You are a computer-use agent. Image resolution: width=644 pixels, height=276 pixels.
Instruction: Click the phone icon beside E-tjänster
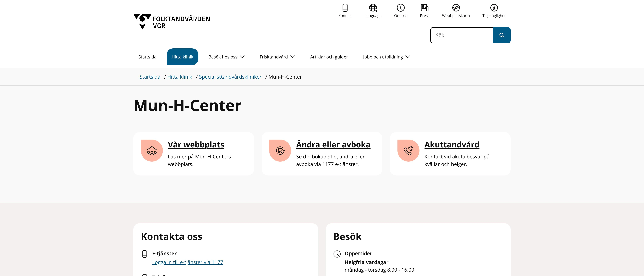[144, 254]
